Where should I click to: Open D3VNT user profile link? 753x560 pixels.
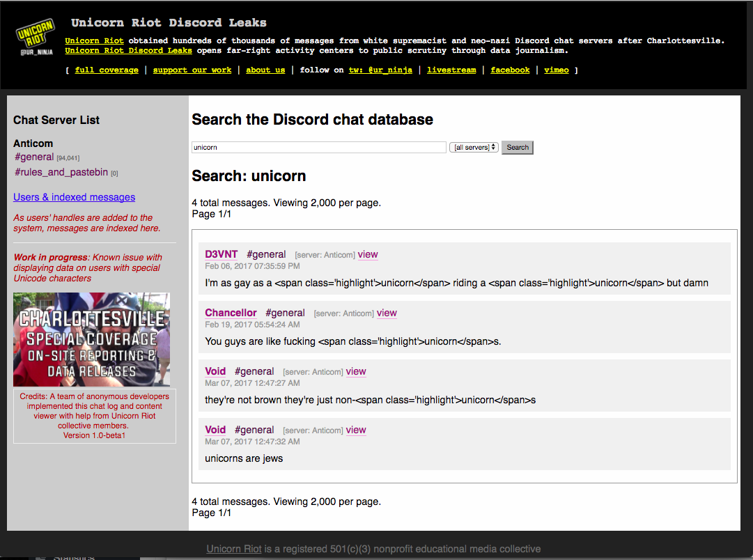coord(221,254)
